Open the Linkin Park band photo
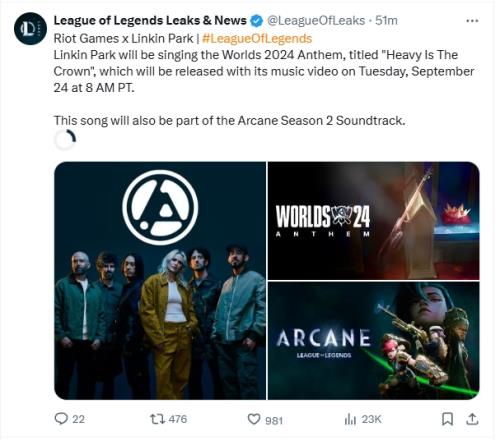The image size is (500, 440). coord(160,281)
